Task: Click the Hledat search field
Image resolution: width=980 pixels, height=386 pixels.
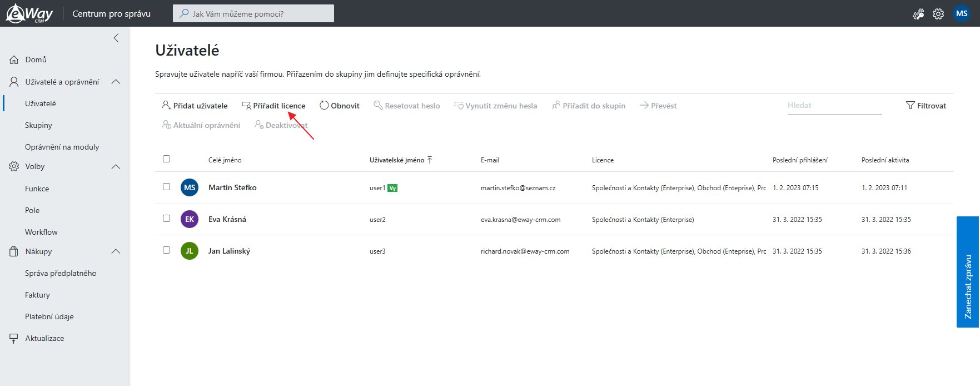Action: [x=834, y=106]
